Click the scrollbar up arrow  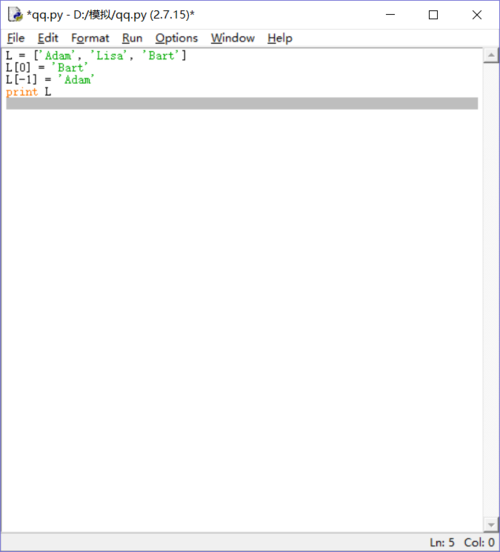tap(491, 55)
